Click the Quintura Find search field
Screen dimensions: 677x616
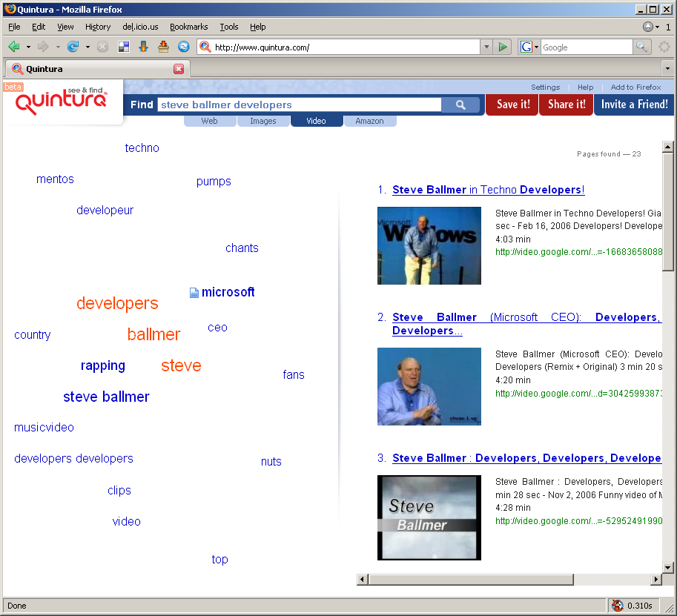300,105
